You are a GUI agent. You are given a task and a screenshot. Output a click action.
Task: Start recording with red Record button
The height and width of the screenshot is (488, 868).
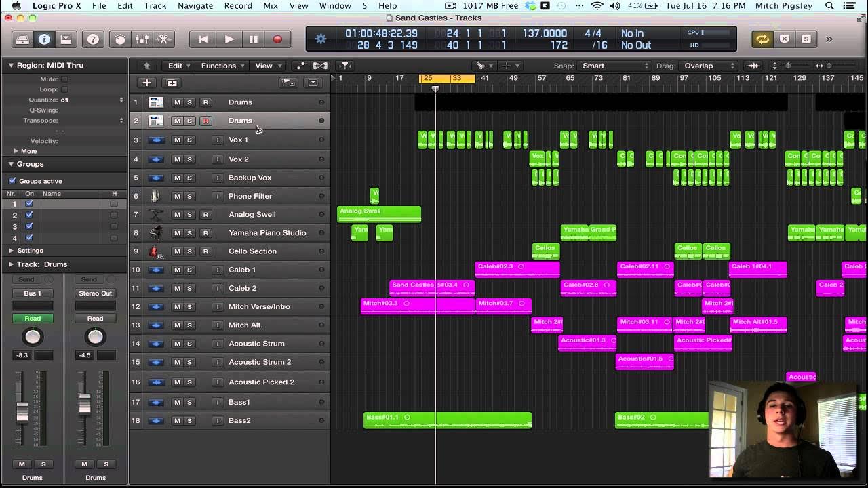pyautogui.click(x=277, y=39)
